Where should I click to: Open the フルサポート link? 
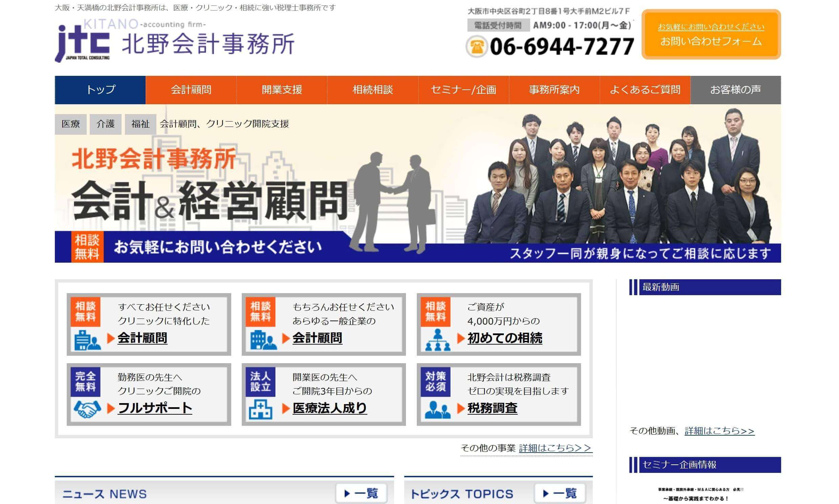tap(155, 408)
